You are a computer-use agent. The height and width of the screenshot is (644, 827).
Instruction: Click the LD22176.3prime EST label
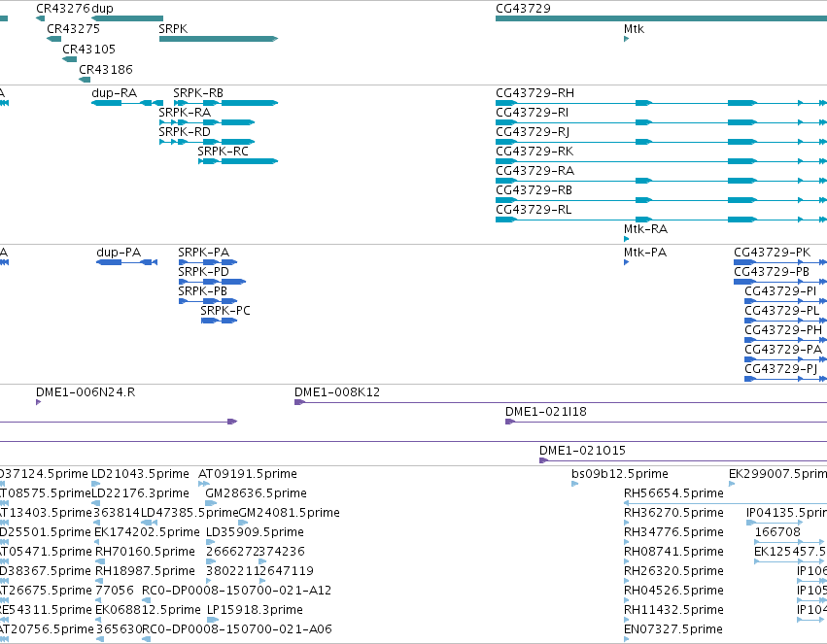pos(140,493)
